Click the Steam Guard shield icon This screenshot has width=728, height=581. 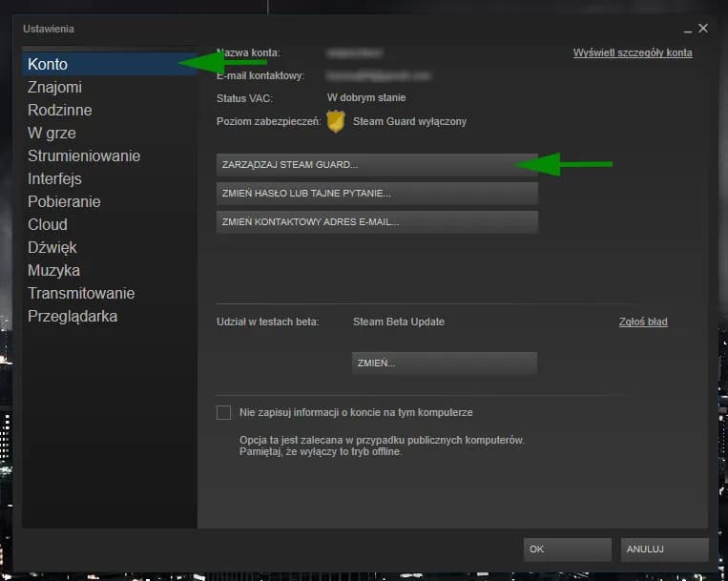(335, 121)
